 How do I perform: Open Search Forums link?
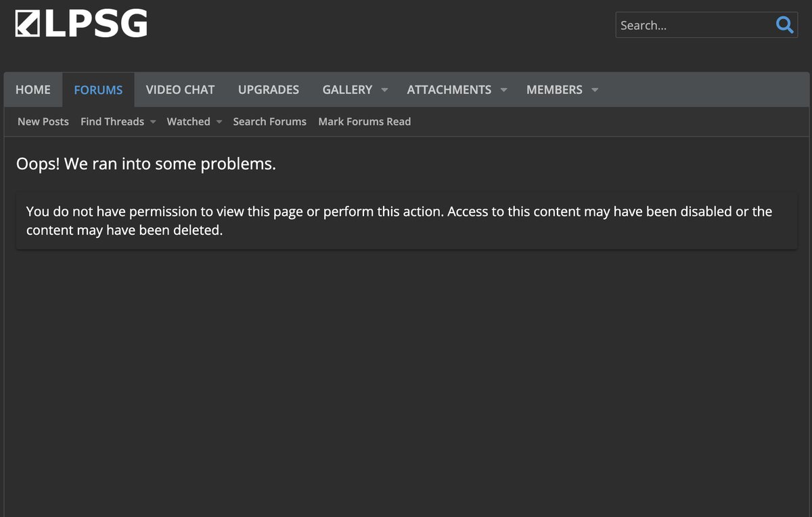(269, 122)
